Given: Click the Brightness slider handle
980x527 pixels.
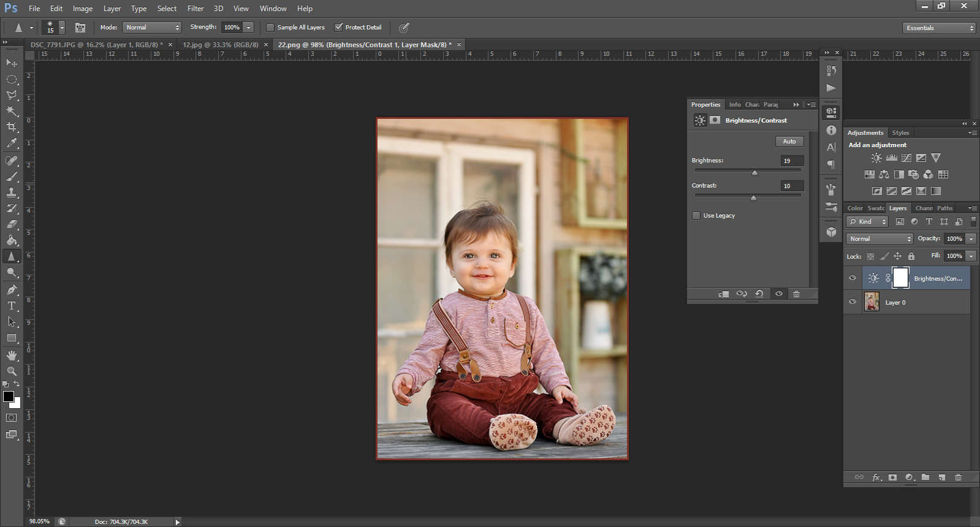Looking at the screenshot, I should [x=754, y=173].
